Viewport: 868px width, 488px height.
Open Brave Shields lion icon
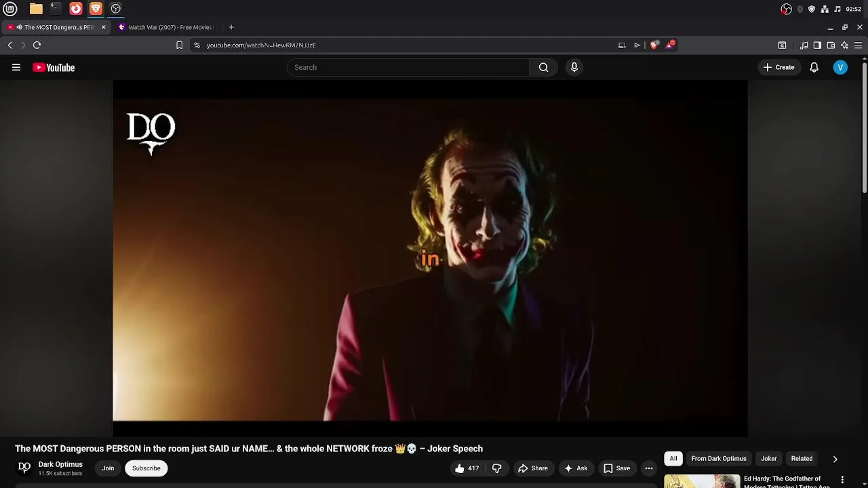pos(654,45)
